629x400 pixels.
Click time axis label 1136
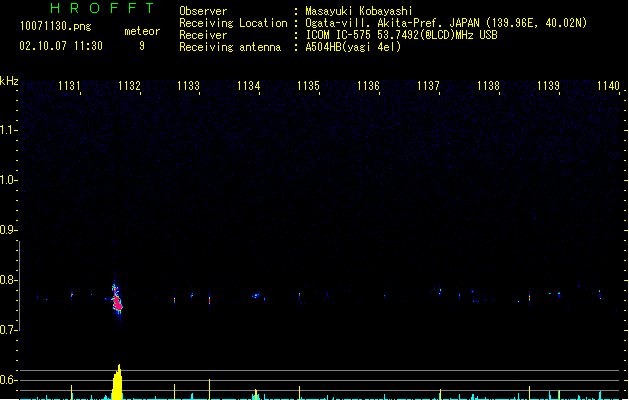coord(368,86)
